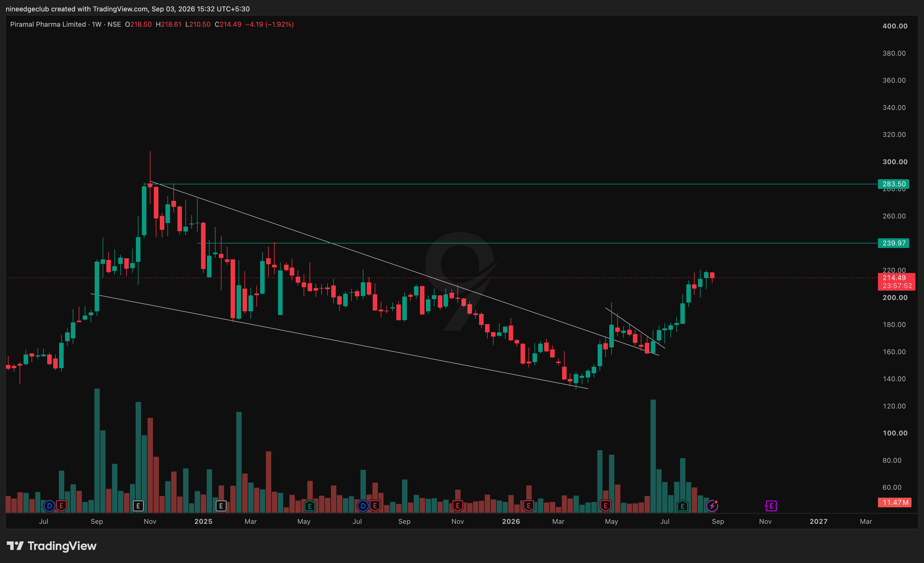This screenshot has width=924, height=563.
Task: Click the low value L210.50
Action: [x=198, y=24]
